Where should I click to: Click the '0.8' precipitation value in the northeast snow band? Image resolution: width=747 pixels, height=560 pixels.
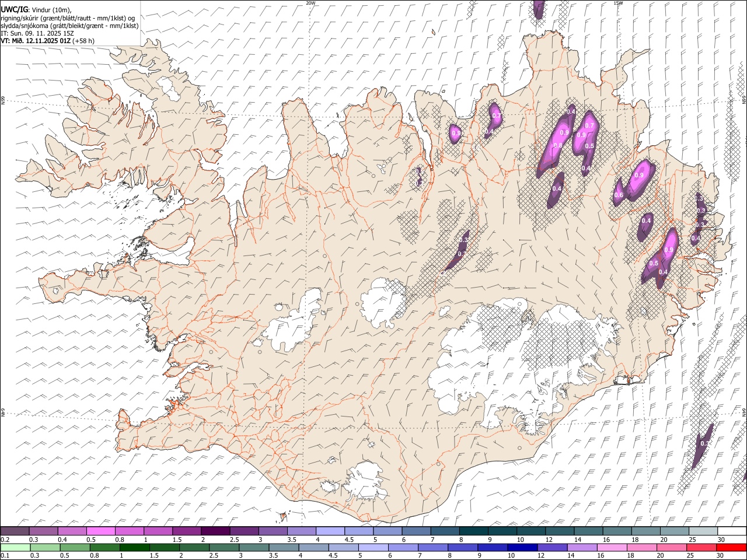(x=557, y=145)
